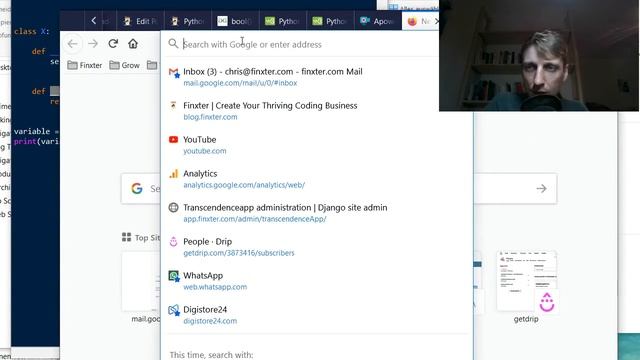Click the Drip smiley logo on getdrip tile
640x360 pixels.
(547, 302)
